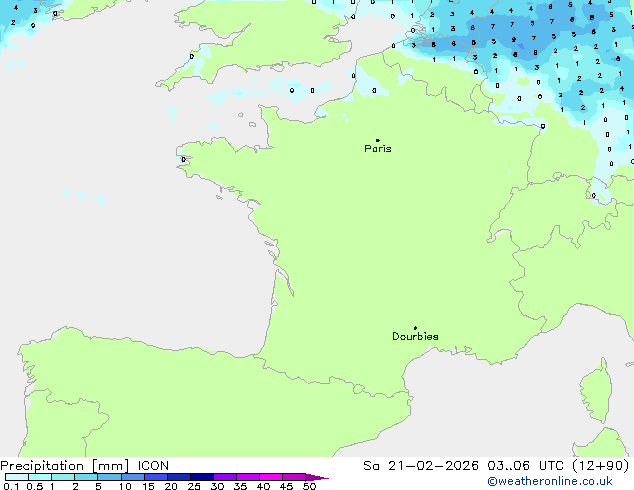Click the '03..06 UTC' time range text
Image resolution: width=634 pixels, height=490 pixels.
pos(525,466)
